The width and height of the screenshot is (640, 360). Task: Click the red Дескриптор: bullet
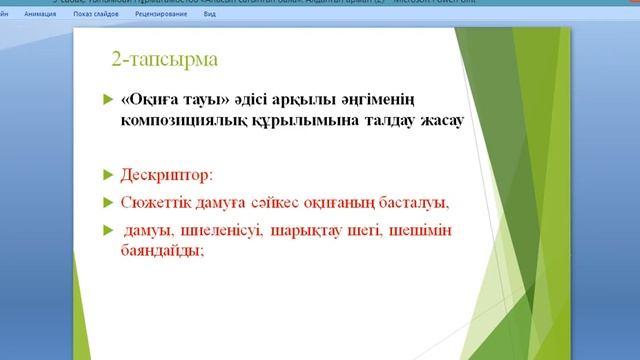167,175
